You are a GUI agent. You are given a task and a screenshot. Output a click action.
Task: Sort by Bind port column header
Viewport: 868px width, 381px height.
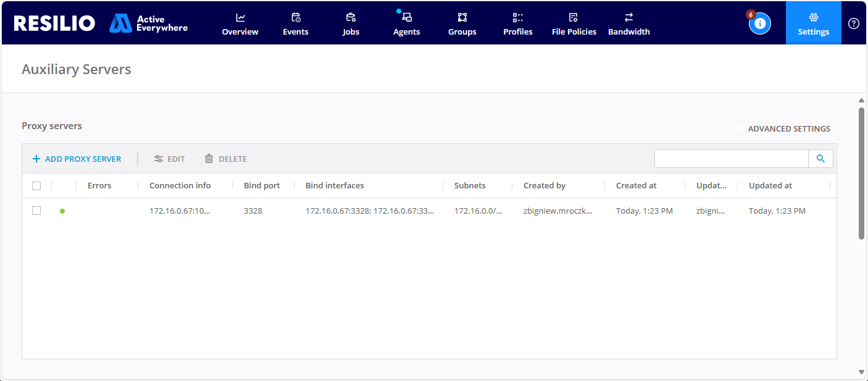click(x=262, y=186)
